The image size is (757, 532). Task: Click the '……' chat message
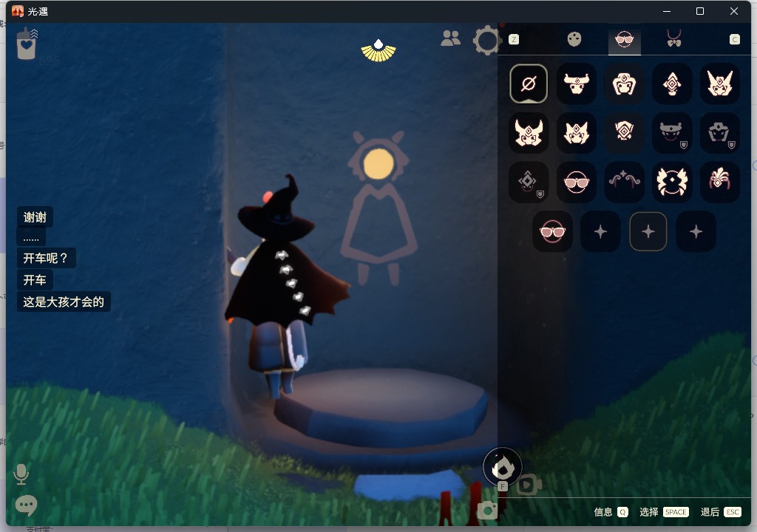click(31, 237)
